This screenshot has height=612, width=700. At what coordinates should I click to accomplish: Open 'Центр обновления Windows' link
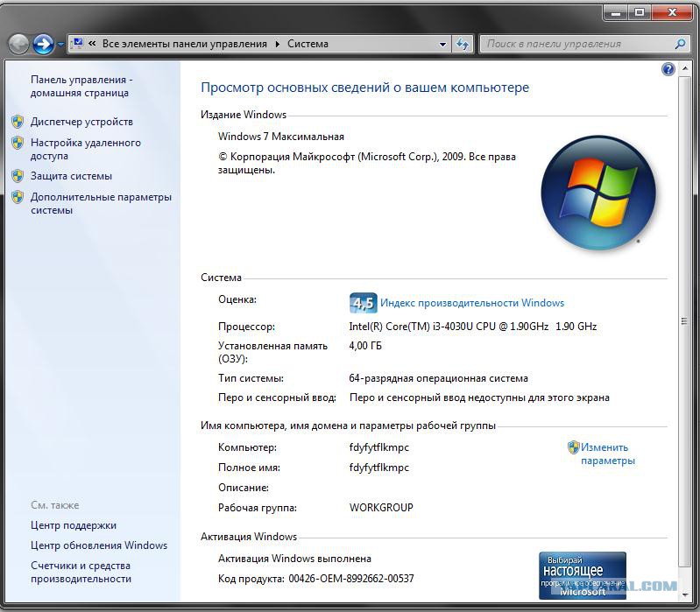(x=99, y=545)
